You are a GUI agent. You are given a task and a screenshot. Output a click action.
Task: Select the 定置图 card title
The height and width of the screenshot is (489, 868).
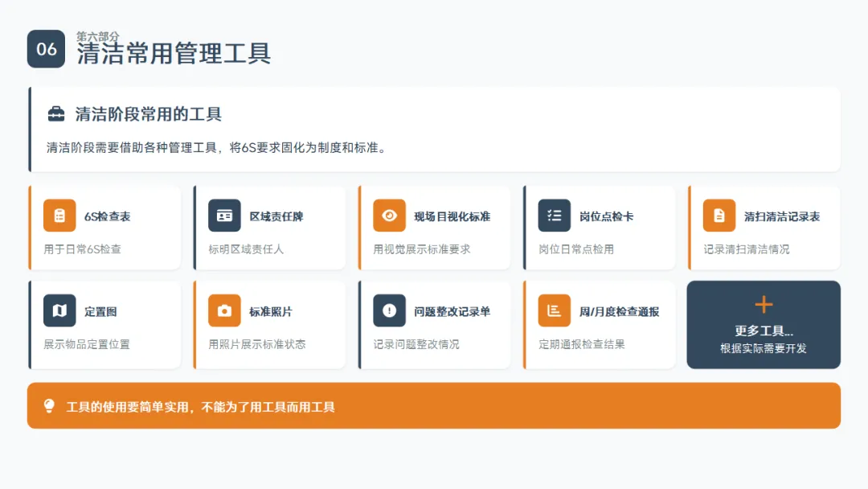coord(100,312)
